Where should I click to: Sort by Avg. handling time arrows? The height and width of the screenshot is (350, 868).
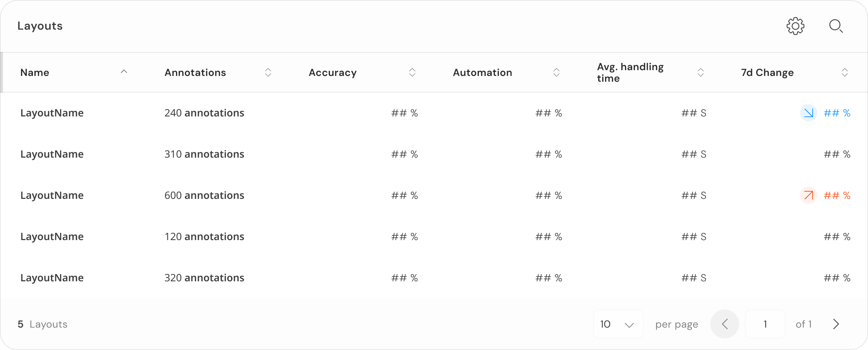[701, 72]
